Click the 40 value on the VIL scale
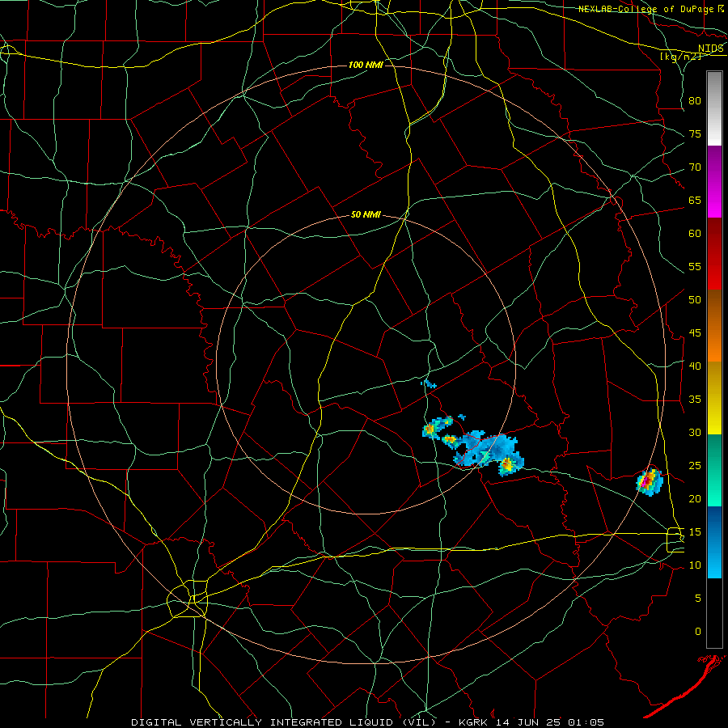This screenshot has width=728, height=728. pos(695,366)
